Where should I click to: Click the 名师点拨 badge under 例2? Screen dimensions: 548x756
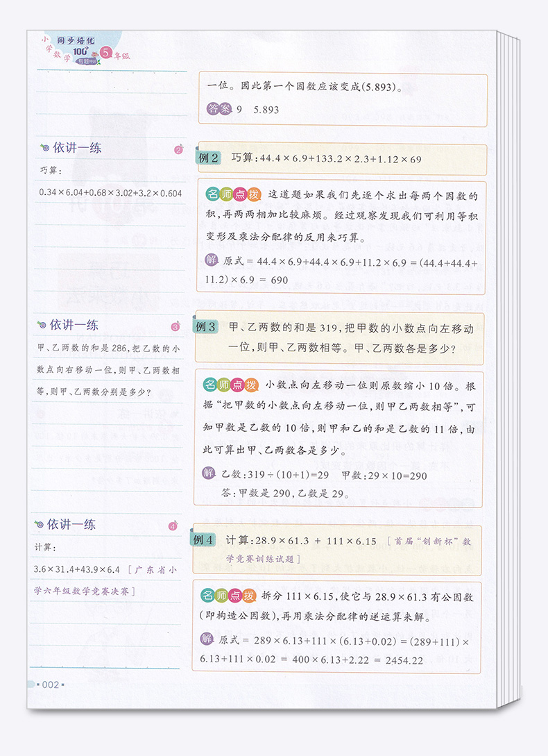click(x=234, y=194)
